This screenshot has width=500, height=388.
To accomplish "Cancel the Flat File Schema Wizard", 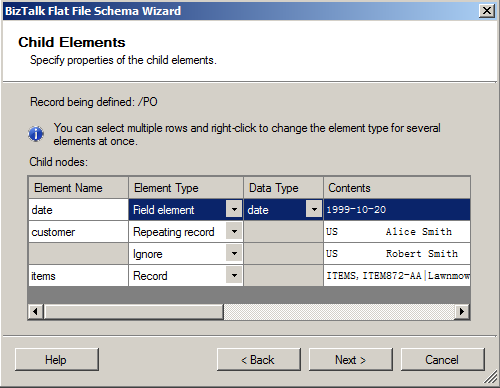I will 442,360.
